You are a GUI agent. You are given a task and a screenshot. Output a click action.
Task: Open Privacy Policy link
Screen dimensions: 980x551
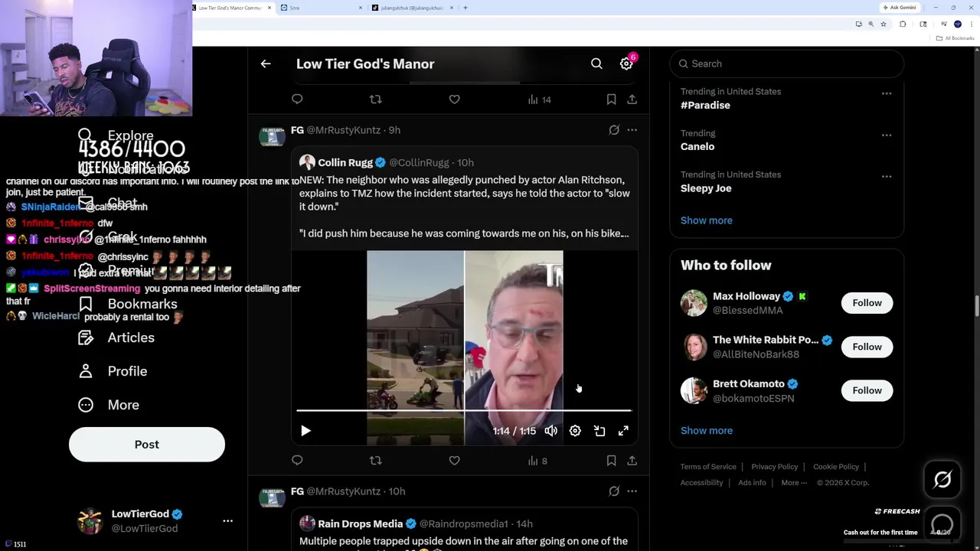pyautogui.click(x=774, y=467)
